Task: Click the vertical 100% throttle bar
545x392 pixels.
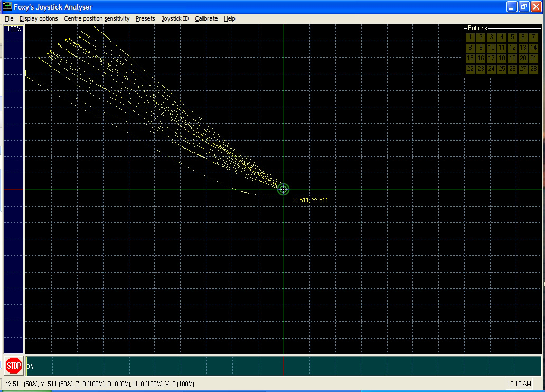Action: (x=14, y=190)
